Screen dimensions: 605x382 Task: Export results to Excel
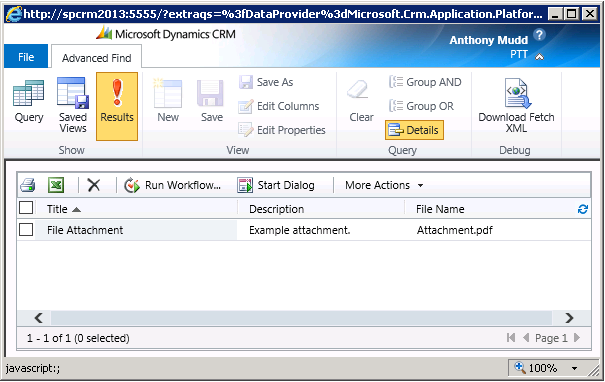tap(56, 185)
